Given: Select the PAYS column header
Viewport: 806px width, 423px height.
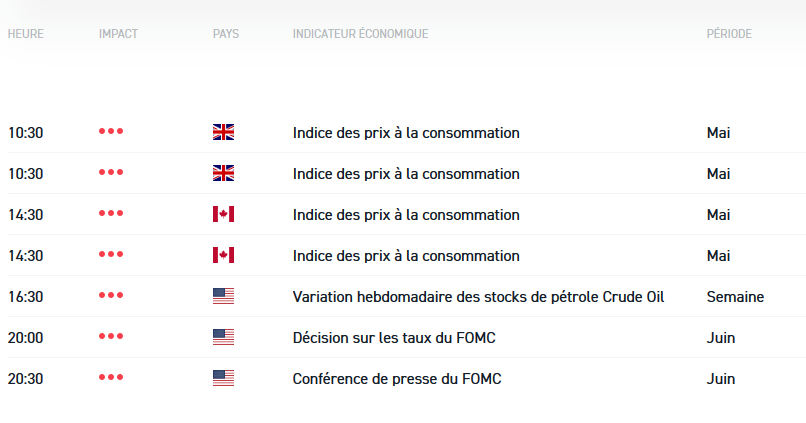Looking at the screenshot, I should [x=226, y=34].
